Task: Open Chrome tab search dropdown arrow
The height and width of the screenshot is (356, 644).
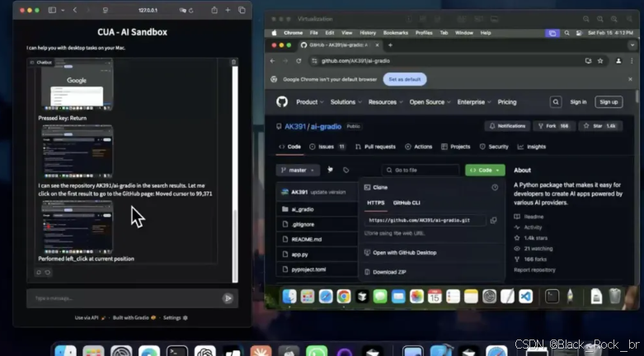Action: click(632, 45)
